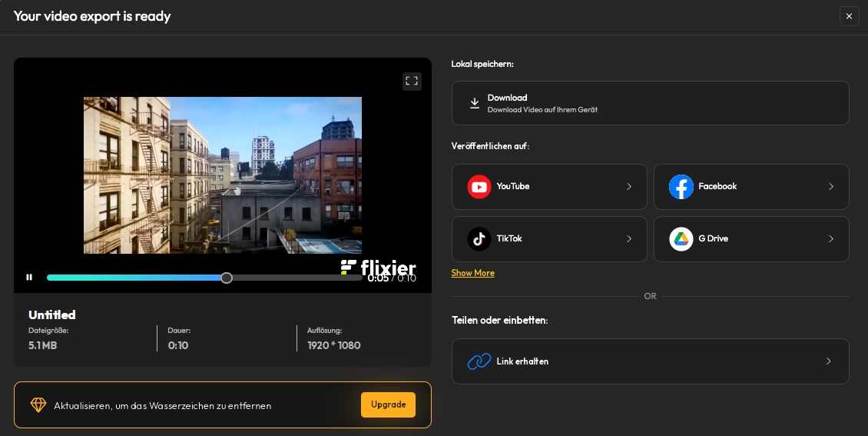Expand the Link erhalten chevron
Viewport: 868px width, 436px height.
point(829,361)
